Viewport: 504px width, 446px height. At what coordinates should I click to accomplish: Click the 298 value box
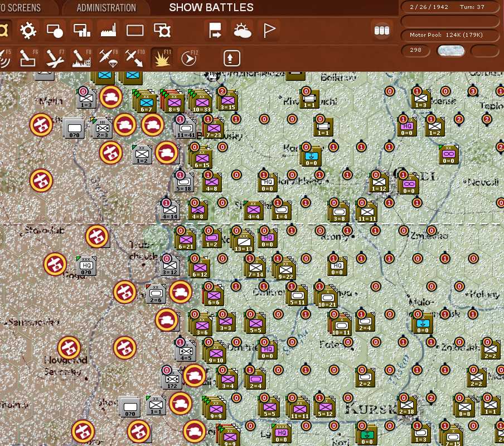pos(415,50)
